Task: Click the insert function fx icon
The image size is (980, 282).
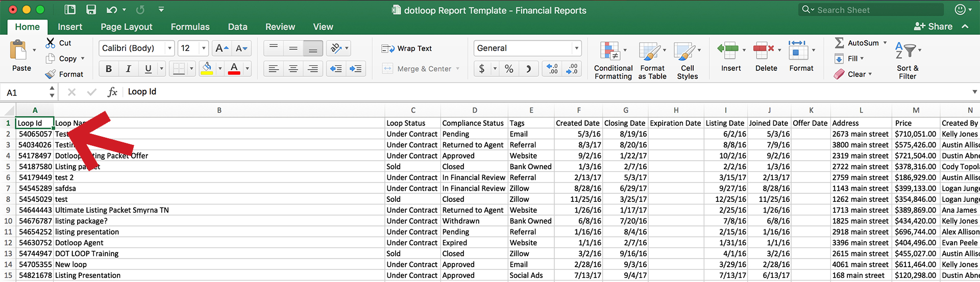Action: [112, 92]
